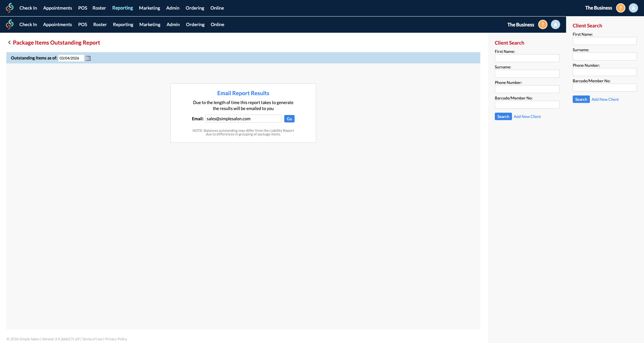The image size is (644, 343).
Task: View the Privacy Policy page
Action: click(116, 339)
